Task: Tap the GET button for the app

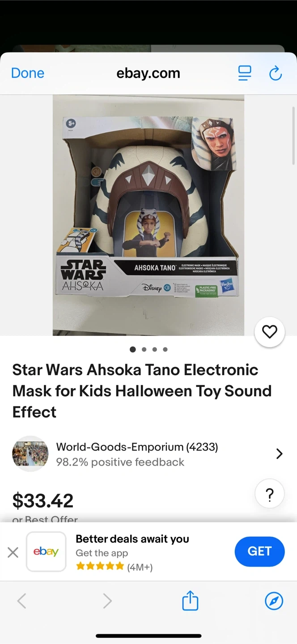Action: [x=259, y=551]
